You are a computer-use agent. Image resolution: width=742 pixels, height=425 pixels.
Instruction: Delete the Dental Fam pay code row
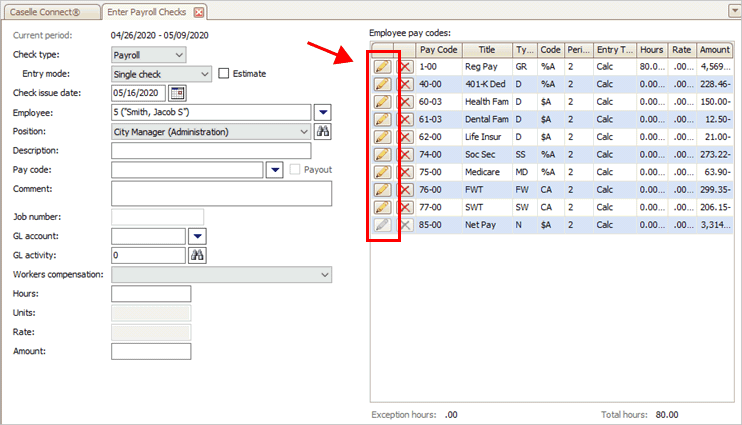(405, 119)
